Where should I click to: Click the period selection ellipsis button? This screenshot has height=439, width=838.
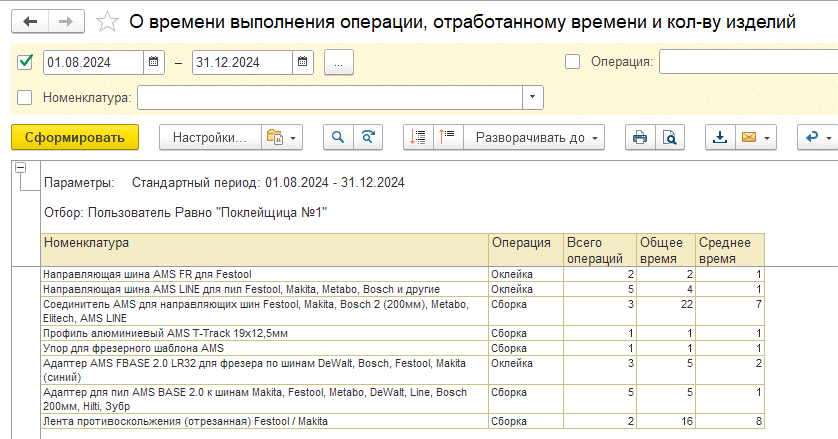pos(339,62)
